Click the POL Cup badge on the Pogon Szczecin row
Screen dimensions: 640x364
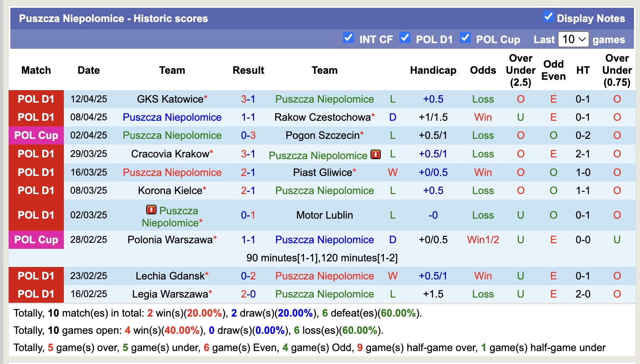[36, 135]
